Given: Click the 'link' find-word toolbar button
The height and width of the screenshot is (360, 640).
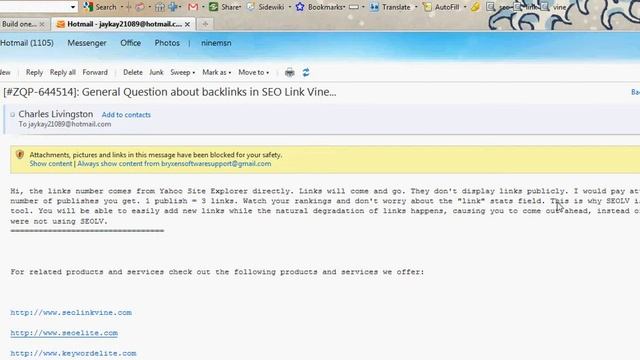Looking at the screenshot, I should [x=526, y=7].
